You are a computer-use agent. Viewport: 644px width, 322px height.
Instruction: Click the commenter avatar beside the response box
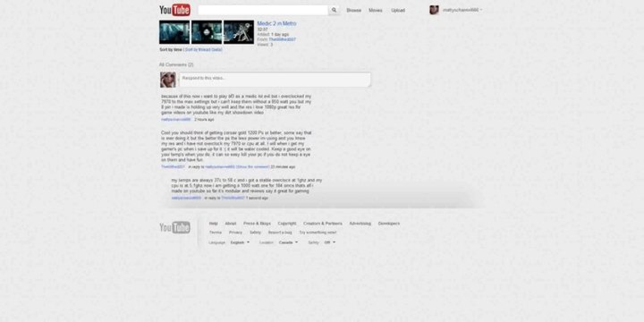tap(168, 80)
